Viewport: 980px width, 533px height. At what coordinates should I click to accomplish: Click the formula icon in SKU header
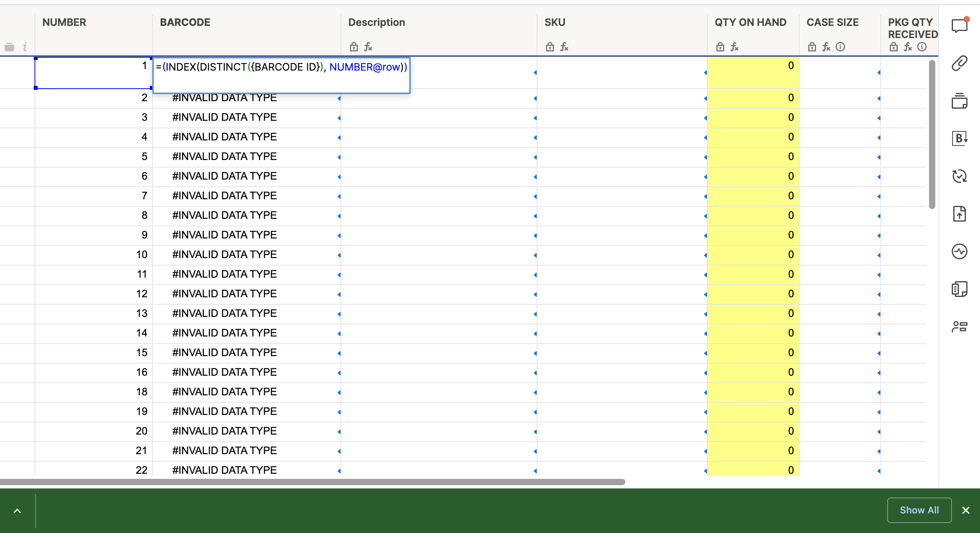pyautogui.click(x=564, y=47)
